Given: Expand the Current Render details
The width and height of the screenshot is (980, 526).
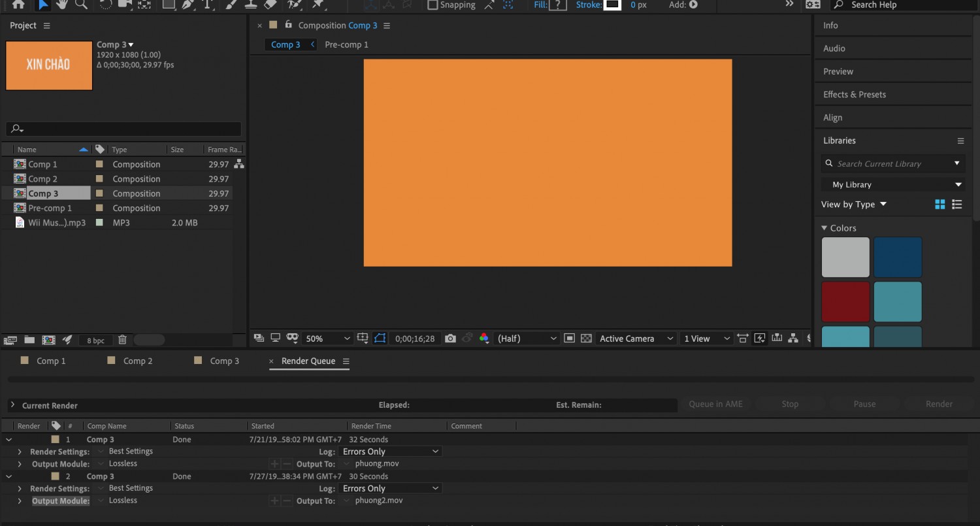Looking at the screenshot, I should (12, 405).
